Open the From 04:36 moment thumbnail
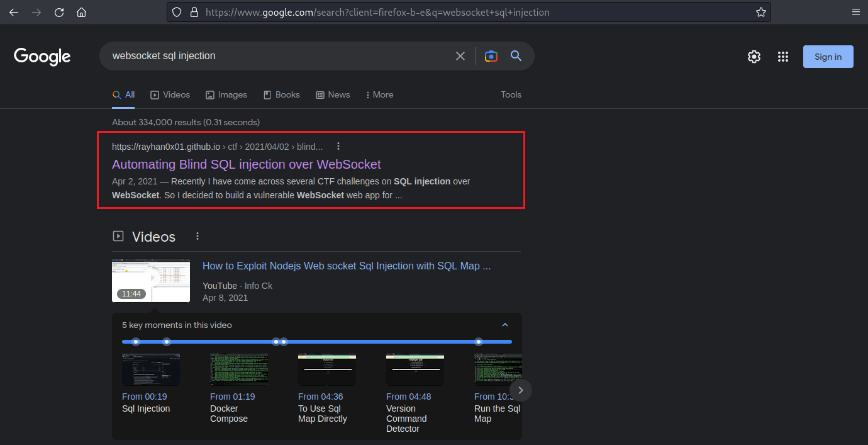This screenshot has height=445, width=868. (x=327, y=369)
